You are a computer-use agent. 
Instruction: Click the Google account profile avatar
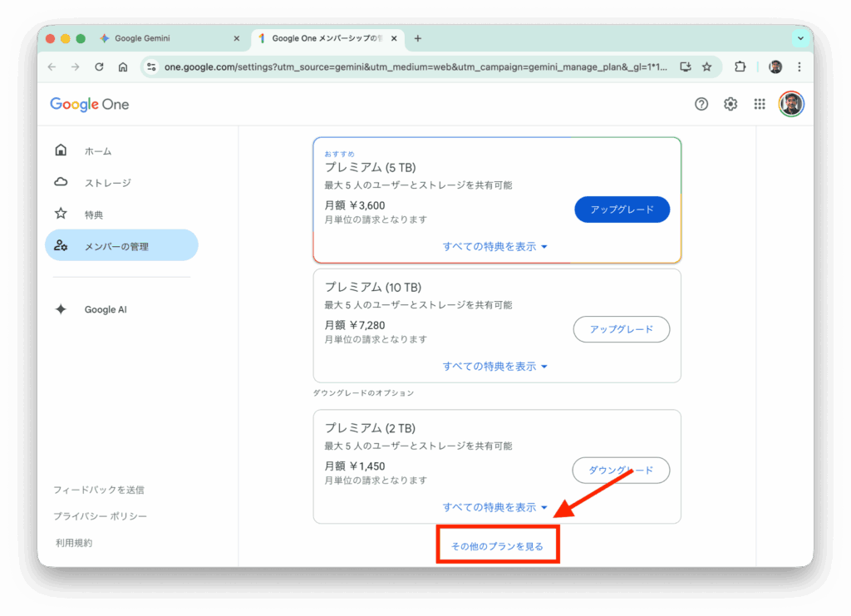coord(791,104)
